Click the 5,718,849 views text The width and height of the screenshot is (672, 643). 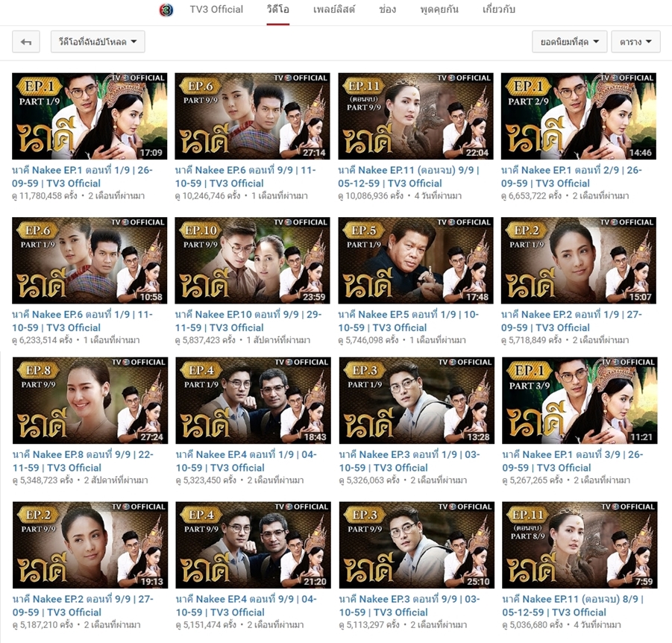coord(531,340)
